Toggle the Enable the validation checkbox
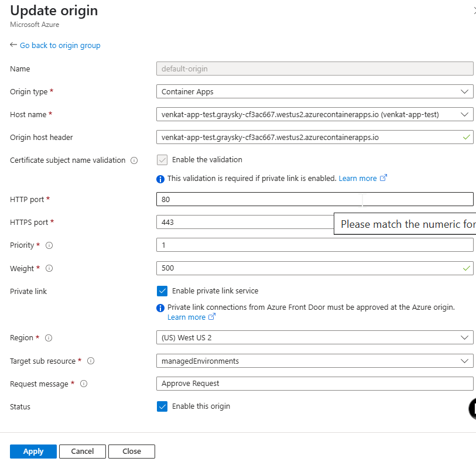The image size is (476, 465). (x=162, y=160)
